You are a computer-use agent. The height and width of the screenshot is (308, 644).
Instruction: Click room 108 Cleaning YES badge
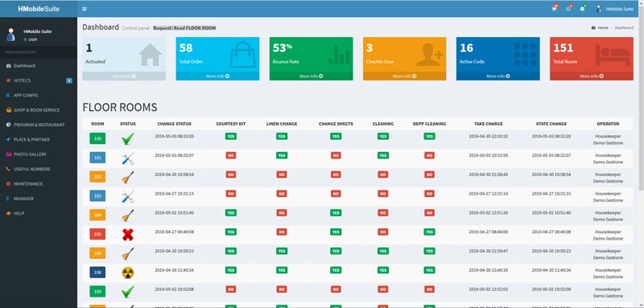coord(383,270)
